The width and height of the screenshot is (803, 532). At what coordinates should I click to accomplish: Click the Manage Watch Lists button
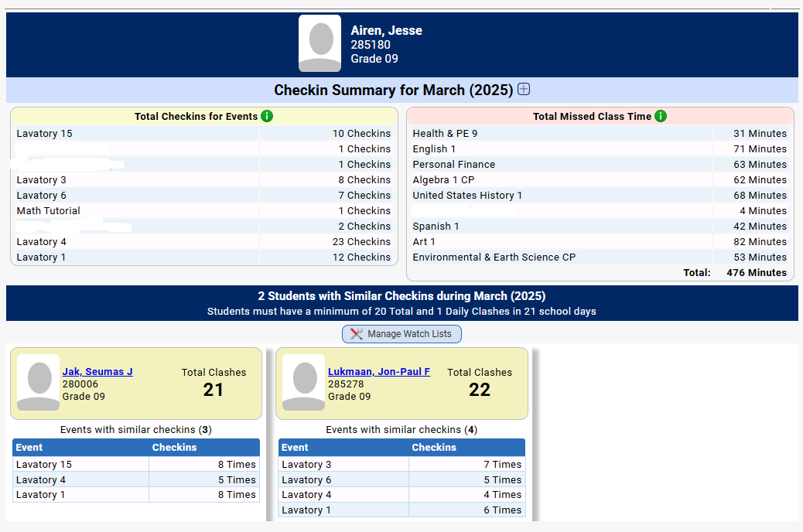coord(401,334)
